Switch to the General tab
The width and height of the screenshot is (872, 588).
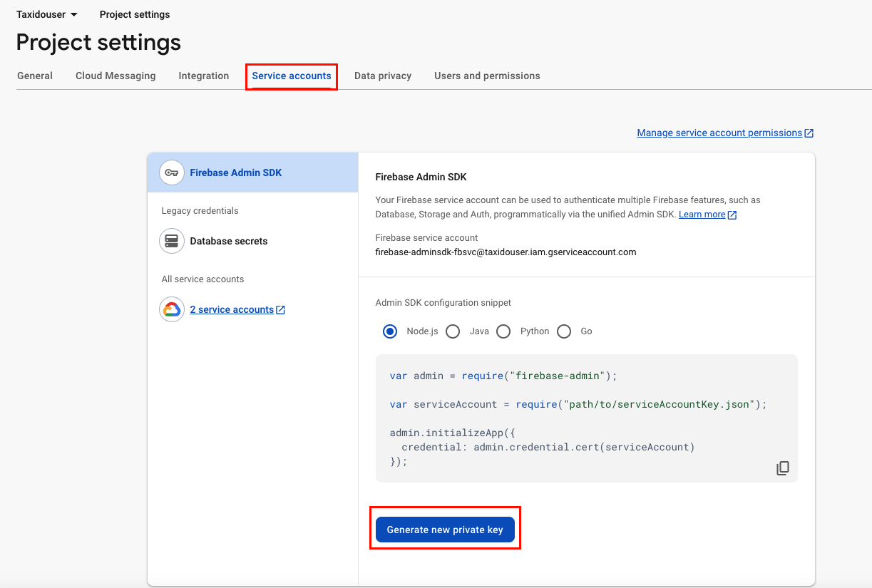point(35,76)
